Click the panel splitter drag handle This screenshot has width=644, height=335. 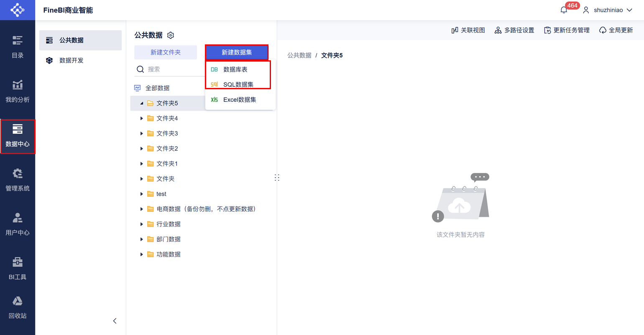277,178
